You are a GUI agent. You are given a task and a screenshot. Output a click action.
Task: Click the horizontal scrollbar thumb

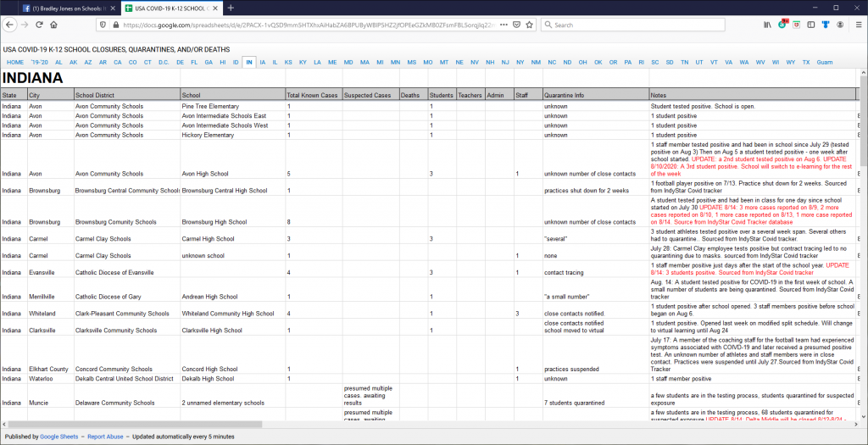pos(135,425)
